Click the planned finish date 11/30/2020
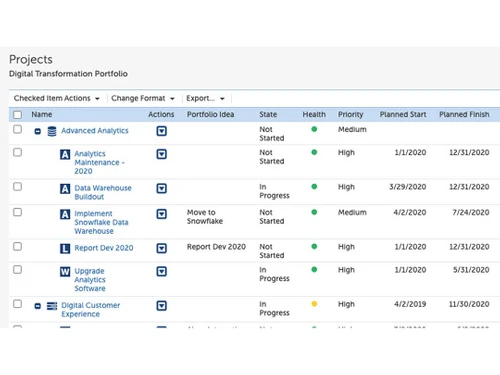Screen dimensions: 500x375 pos(469,304)
